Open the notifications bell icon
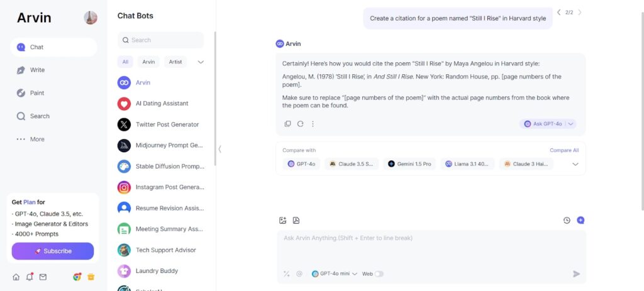Screen dimensions: 644x291 pyautogui.click(x=30, y=277)
